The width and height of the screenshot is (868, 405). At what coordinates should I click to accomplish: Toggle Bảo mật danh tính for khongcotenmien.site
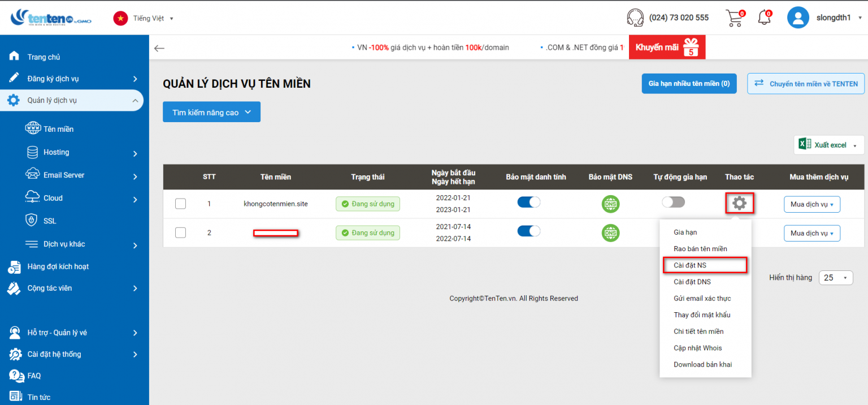click(529, 202)
